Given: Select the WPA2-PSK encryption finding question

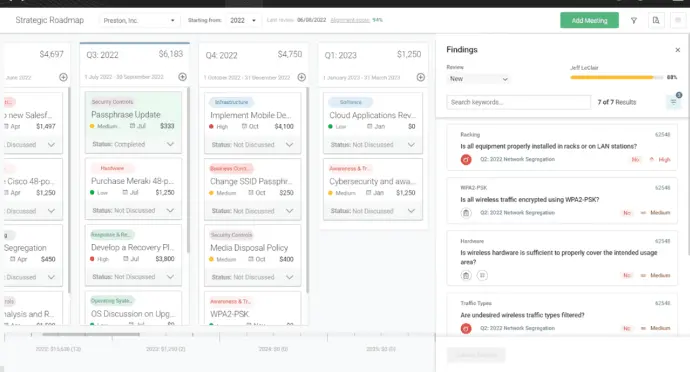Looking at the screenshot, I should tap(530, 199).
